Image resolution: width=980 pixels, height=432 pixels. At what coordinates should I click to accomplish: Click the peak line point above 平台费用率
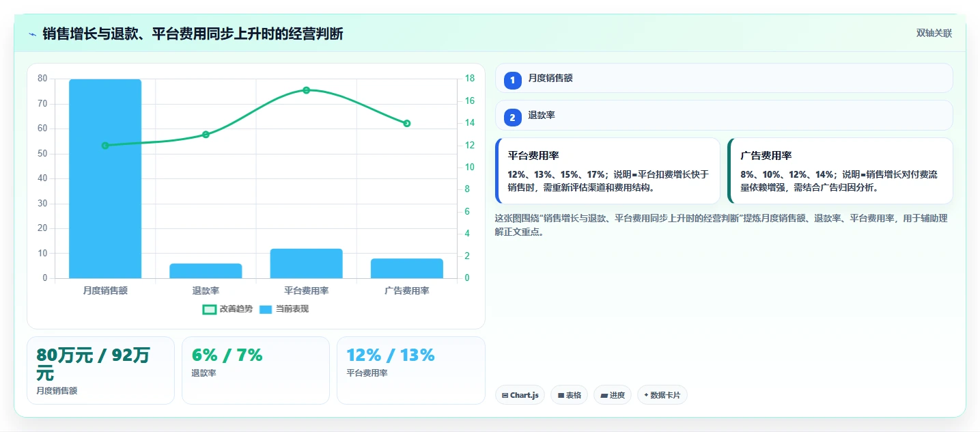306,90
